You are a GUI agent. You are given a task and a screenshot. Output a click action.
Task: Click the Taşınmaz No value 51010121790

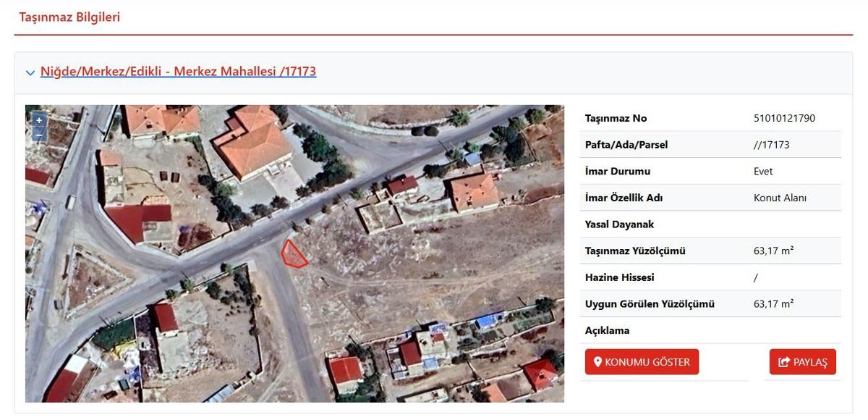coord(784,118)
